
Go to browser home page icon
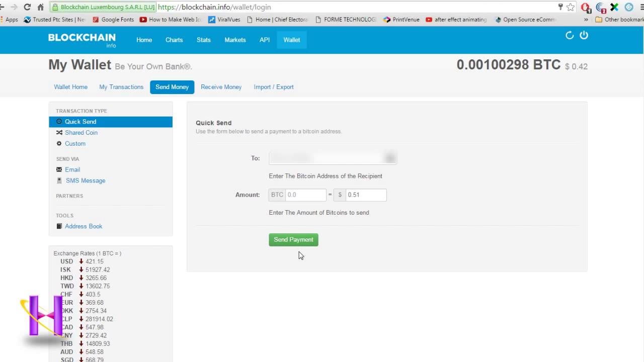tap(41, 7)
